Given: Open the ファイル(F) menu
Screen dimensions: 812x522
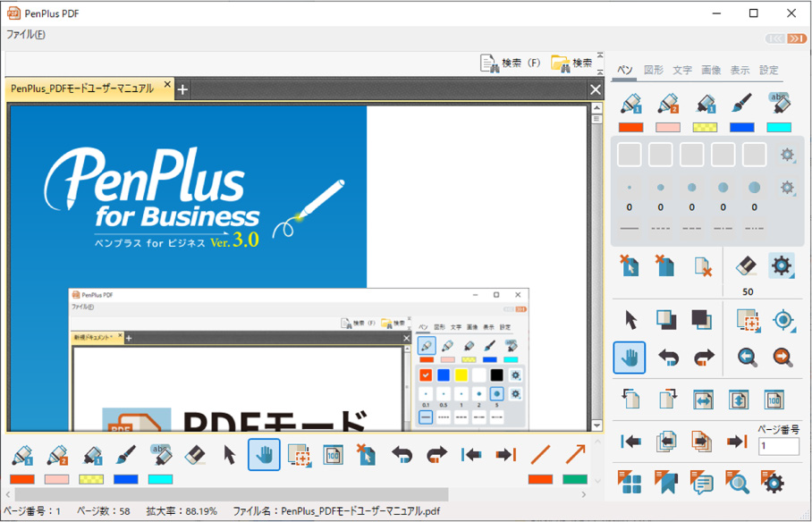Looking at the screenshot, I should pos(25,35).
